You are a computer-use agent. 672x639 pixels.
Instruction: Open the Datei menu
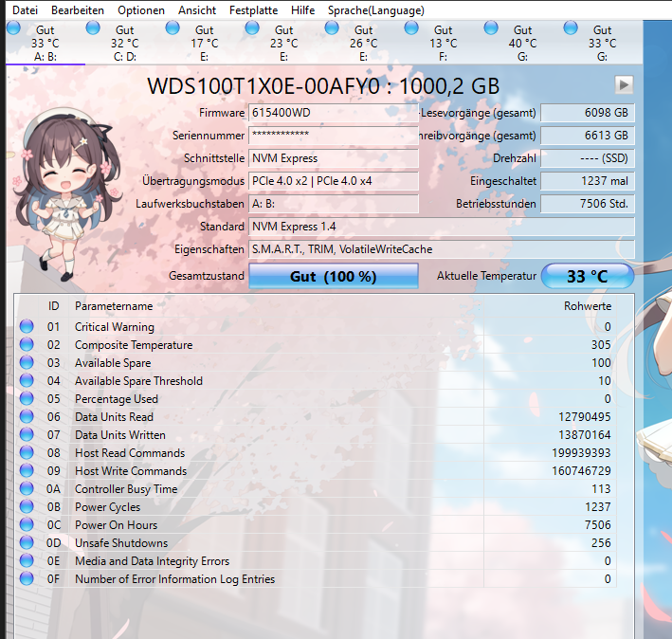tap(25, 9)
